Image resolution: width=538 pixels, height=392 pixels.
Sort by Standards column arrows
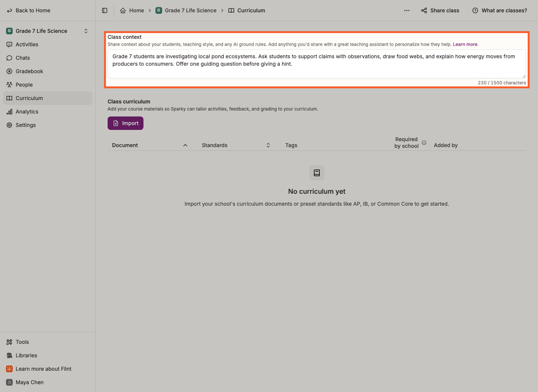[268, 145]
